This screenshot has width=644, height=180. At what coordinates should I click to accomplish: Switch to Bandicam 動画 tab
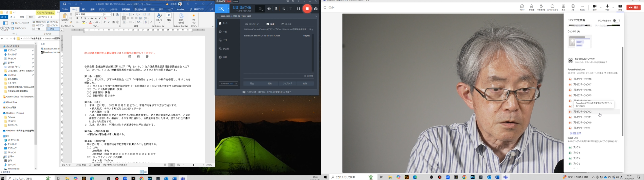(271, 24)
